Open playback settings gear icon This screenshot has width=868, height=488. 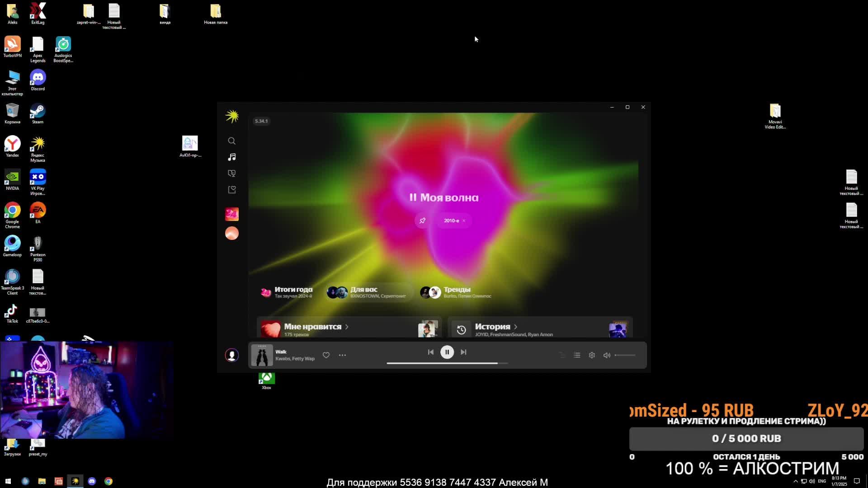pyautogui.click(x=592, y=355)
